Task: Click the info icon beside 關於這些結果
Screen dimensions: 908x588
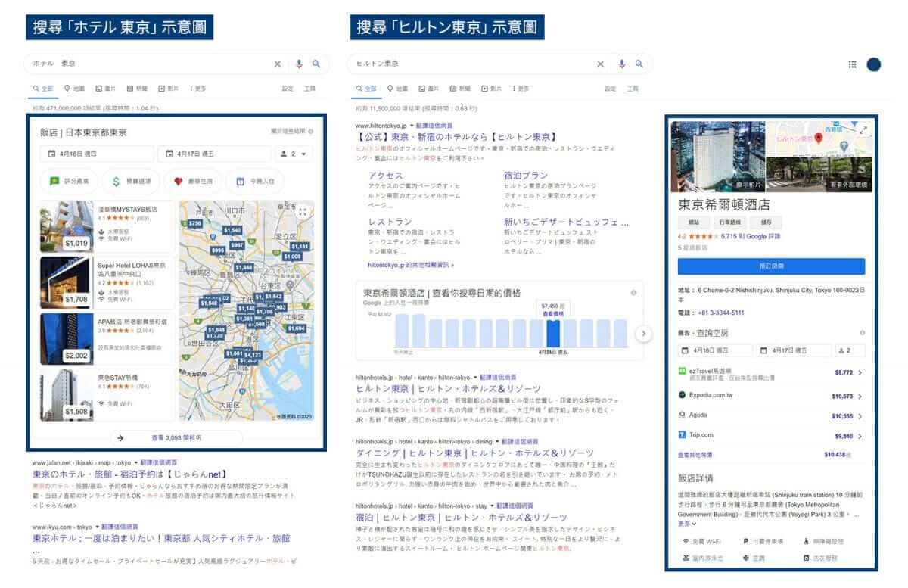Action: (x=311, y=132)
